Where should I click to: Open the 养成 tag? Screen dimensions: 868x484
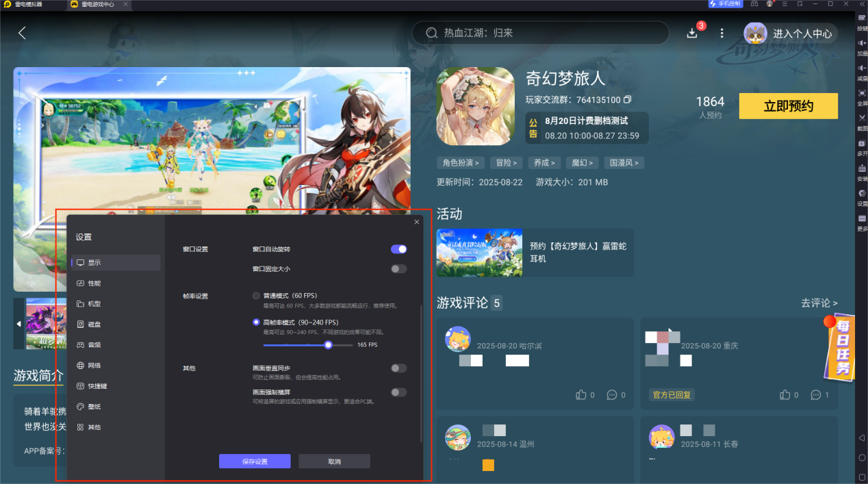[545, 163]
